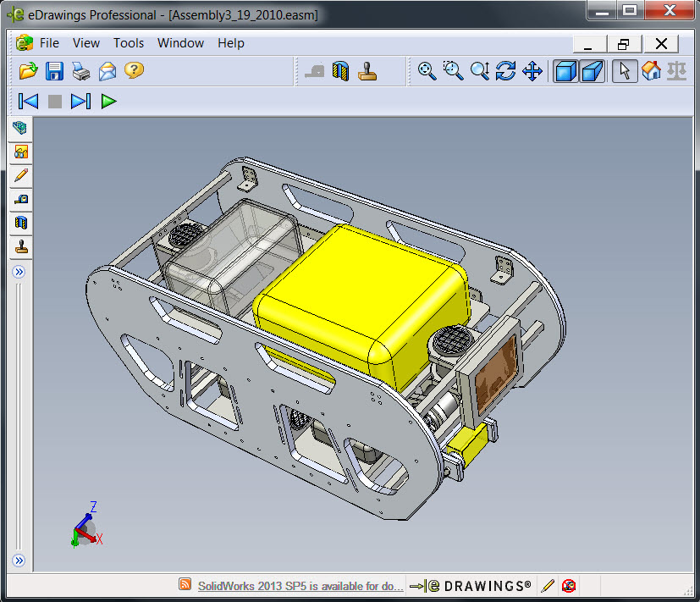This screenshot has height=602, width=700.
Task: Print the drawing via the Print icon
Action: pyautogui.click(x=80, y=71)
